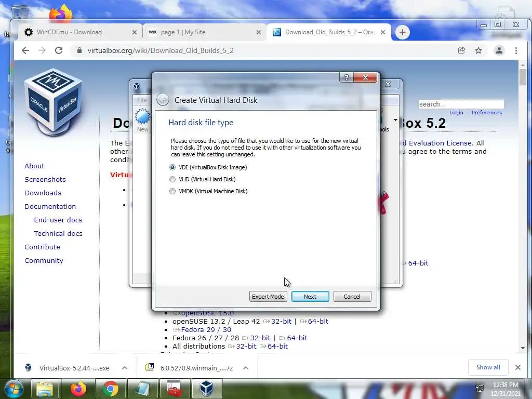Screen dimensions: 532x399
Task: Click the VirtualBox logo on the webpage
Action: pos(54,101)
